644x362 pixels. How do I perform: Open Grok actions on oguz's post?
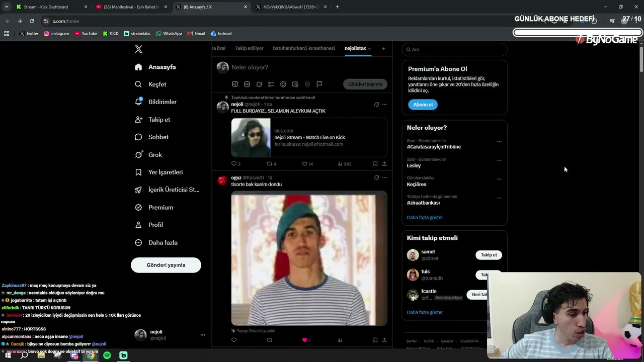click(x=376, y=177)
